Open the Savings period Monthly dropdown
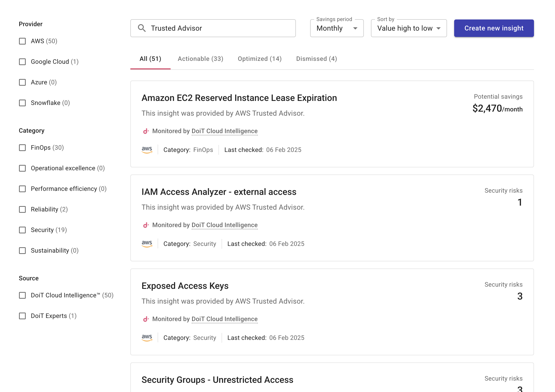 click(337, 28)
